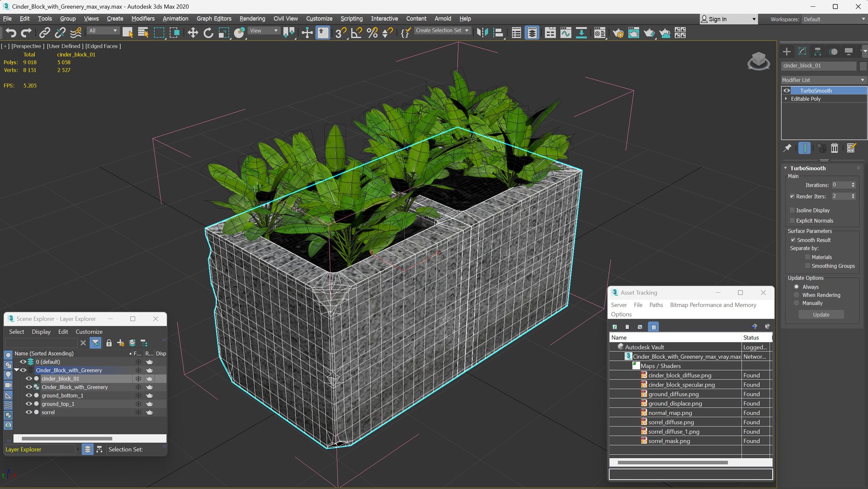Open the Create command panel tab
The image size is (868, 489).
click(x=787, y=52)
